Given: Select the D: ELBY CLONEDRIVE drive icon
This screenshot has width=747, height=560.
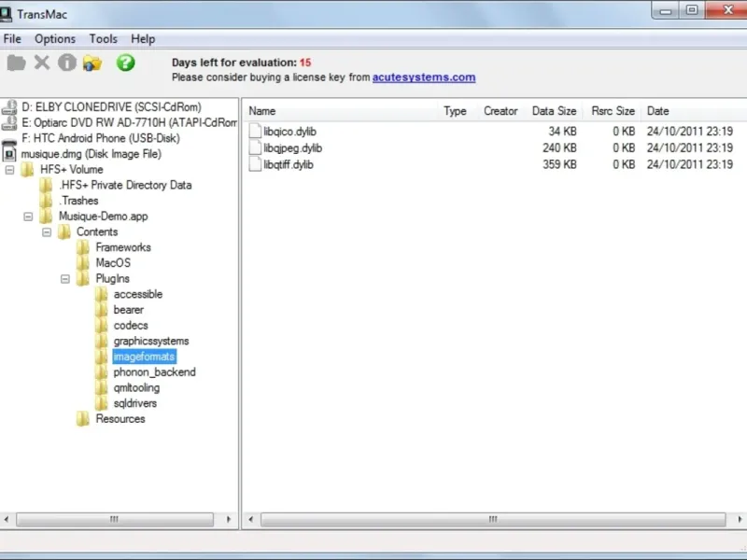Looking at the screenshot, I should click(x=9, y=107).
